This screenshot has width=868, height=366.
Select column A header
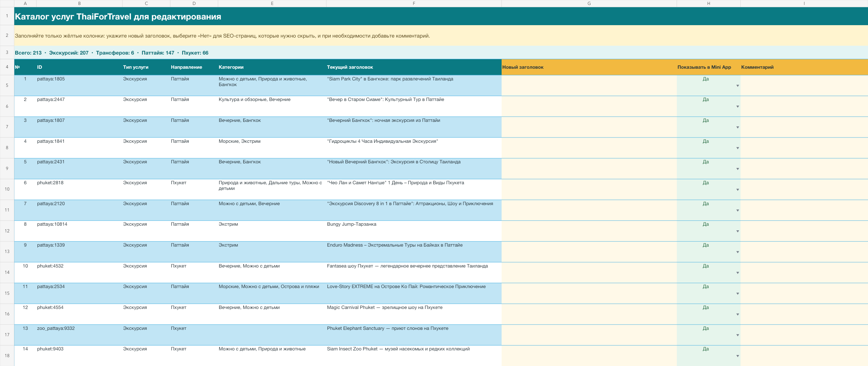pos(25,4)
